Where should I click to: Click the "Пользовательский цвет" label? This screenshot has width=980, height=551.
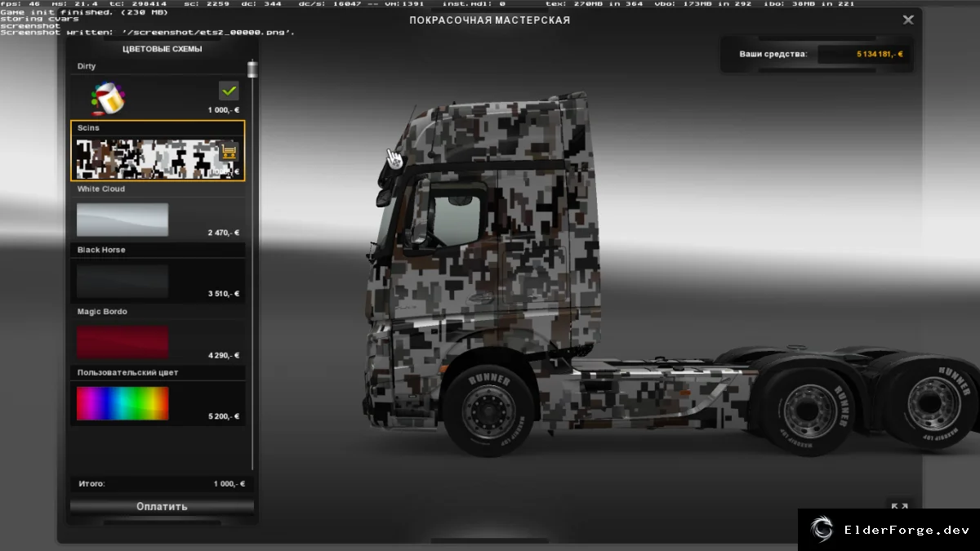tap(128, 373)
